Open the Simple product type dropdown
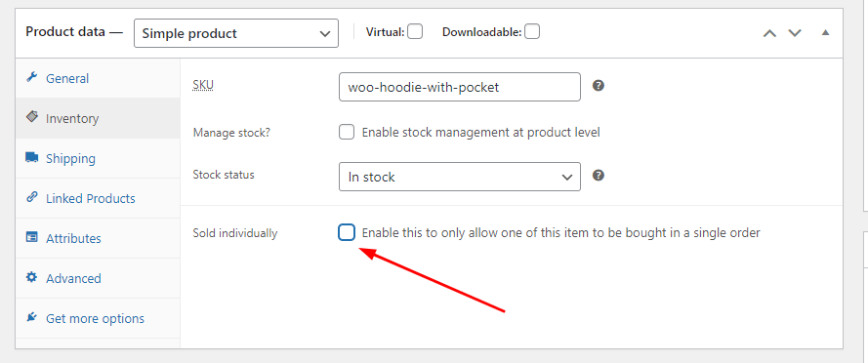This screenshot has width=868, height=363. click(236, 33)
